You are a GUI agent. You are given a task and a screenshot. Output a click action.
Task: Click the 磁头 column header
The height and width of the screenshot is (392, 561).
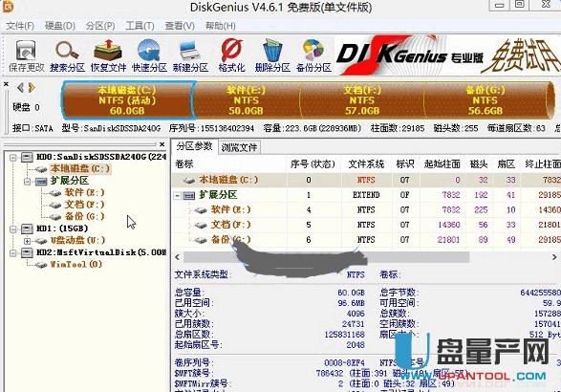point(479,163)
